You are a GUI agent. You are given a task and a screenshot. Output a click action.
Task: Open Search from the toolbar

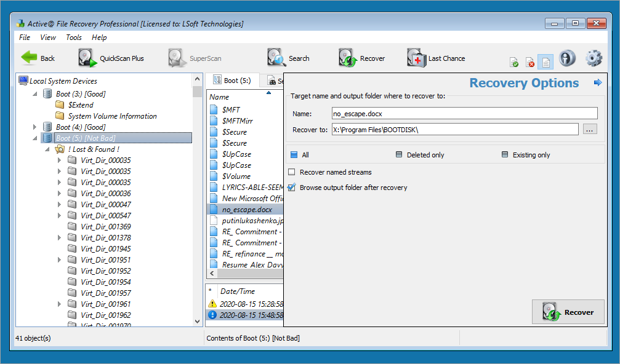click(288, 58)
